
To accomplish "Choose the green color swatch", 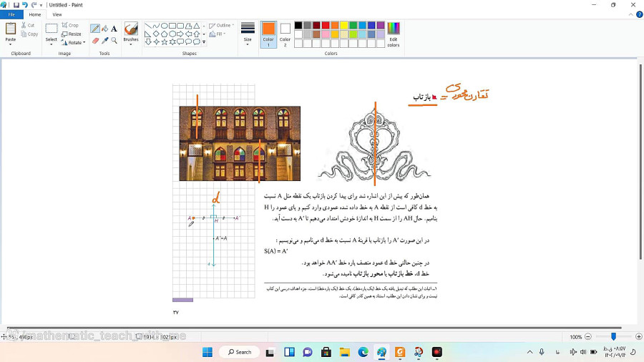I will 353,26.
